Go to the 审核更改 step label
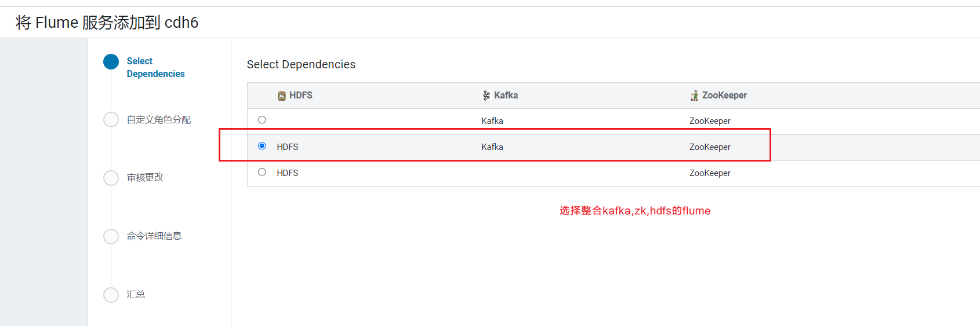Screen dimensions: 980x326 (x=145, y=177)
